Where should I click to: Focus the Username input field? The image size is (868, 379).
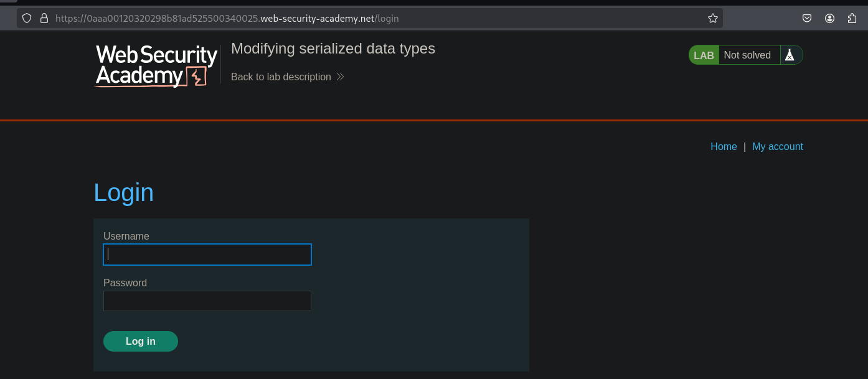tap(207, 255)
